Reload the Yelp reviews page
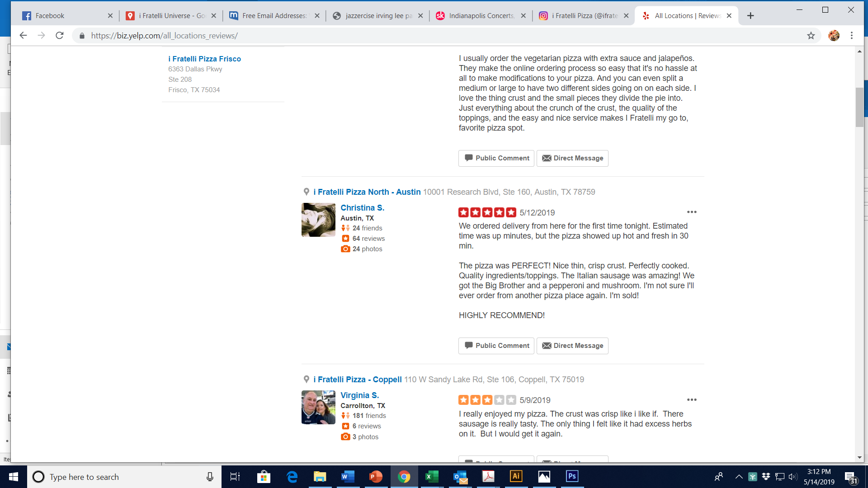 point(59,35)
